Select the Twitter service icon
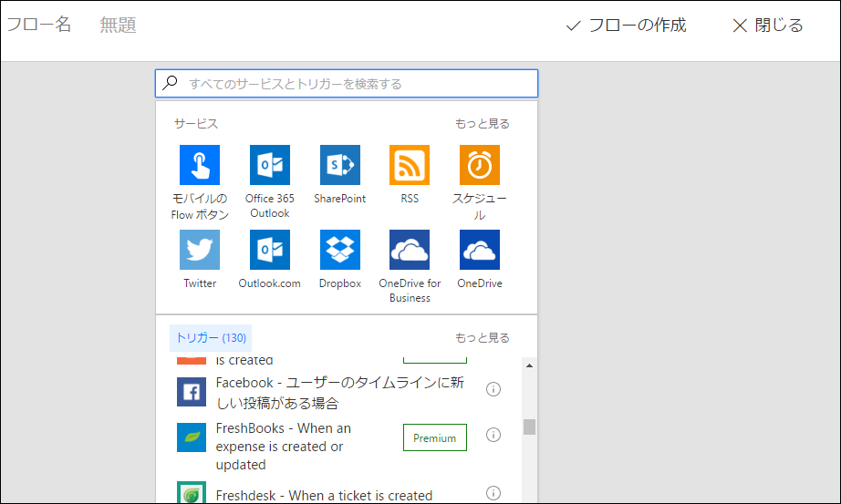This screenshot has width=841, height=504. tap(200, 250)
